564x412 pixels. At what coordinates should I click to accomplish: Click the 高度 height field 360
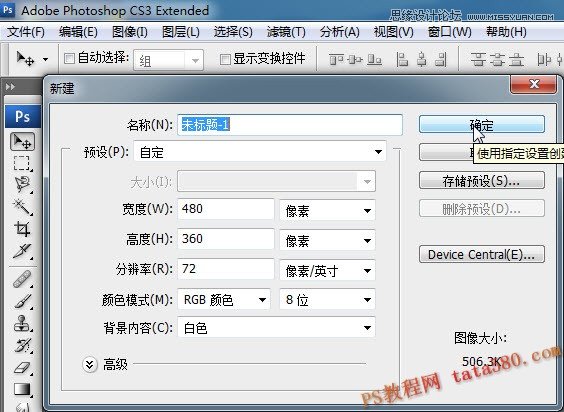coord(226,239)
